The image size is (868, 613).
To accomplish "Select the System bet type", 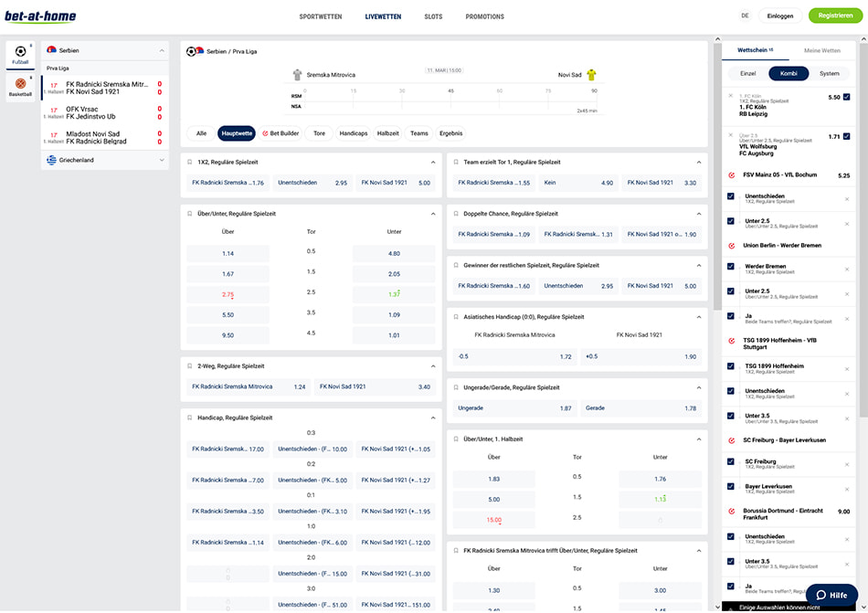I will pos(830,74).
